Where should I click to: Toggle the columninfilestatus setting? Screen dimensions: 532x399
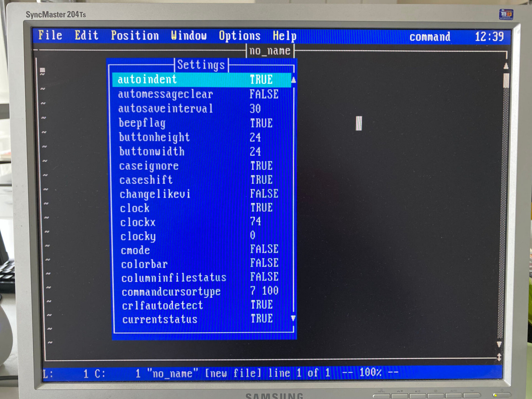[203, 277]
